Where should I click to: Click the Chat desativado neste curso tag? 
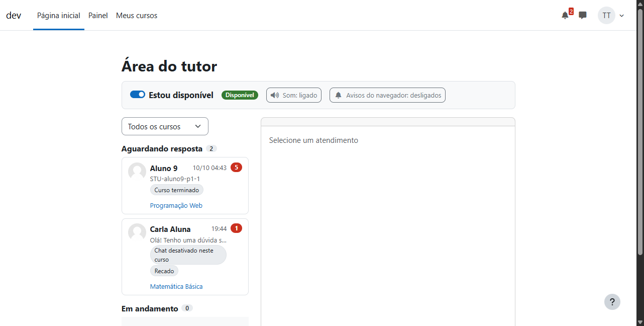coord(188,255)
